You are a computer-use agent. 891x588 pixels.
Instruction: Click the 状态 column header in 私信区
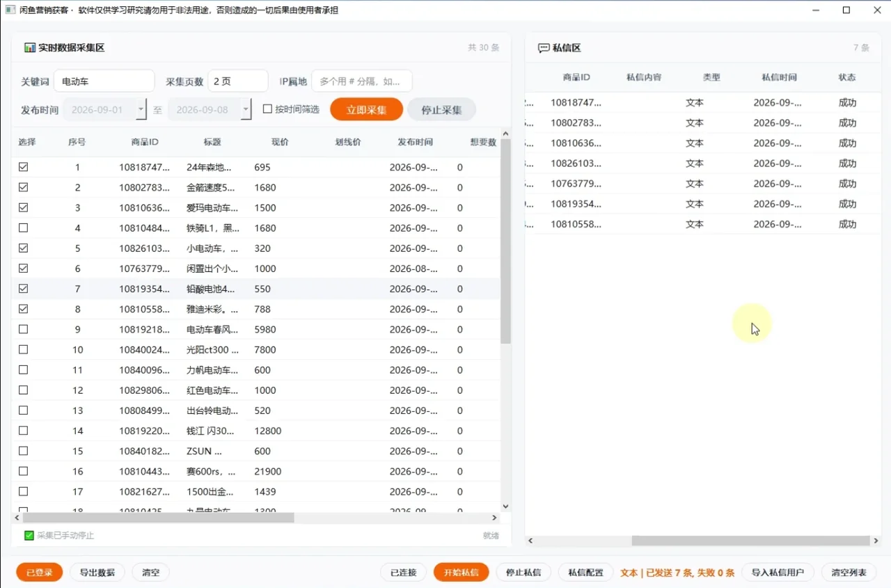(x=847, y=77)
